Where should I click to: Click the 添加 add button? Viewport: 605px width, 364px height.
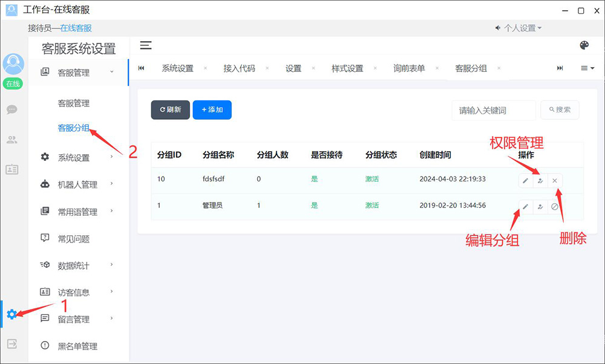[212, 109]
